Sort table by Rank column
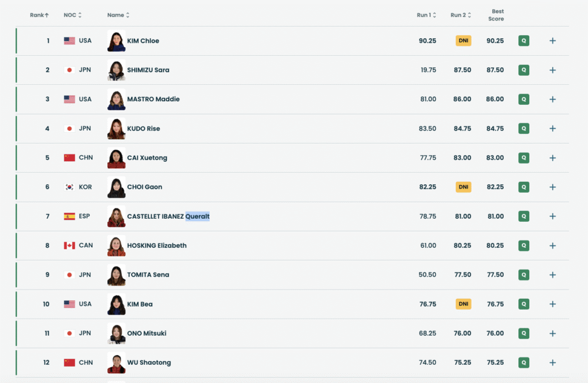Image resolution: width=588 pixels, height=383 pixels. [39, 15]
